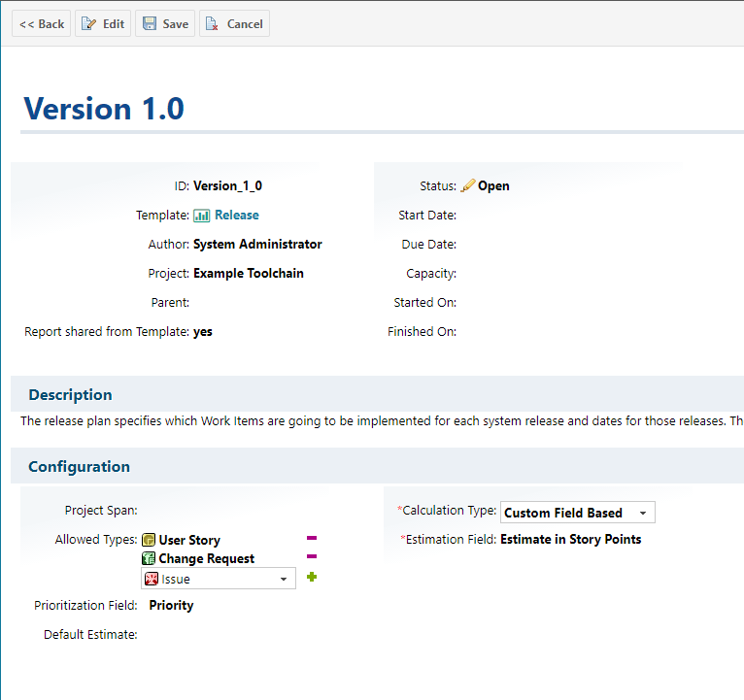Click the Priority prioritization field value
The width and height of the screenshot is (744, 700).
(x=171, y=606)
